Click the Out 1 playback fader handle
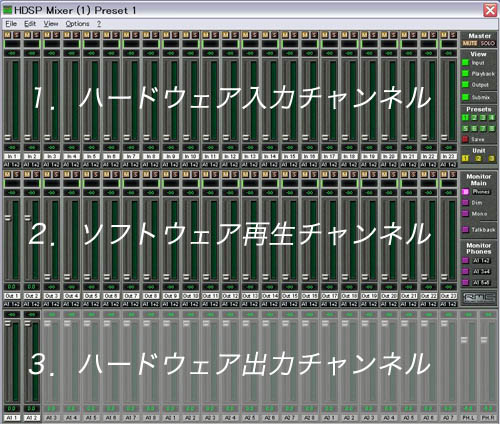The width and height of the screenshot is (500, 424). point(7,218)
